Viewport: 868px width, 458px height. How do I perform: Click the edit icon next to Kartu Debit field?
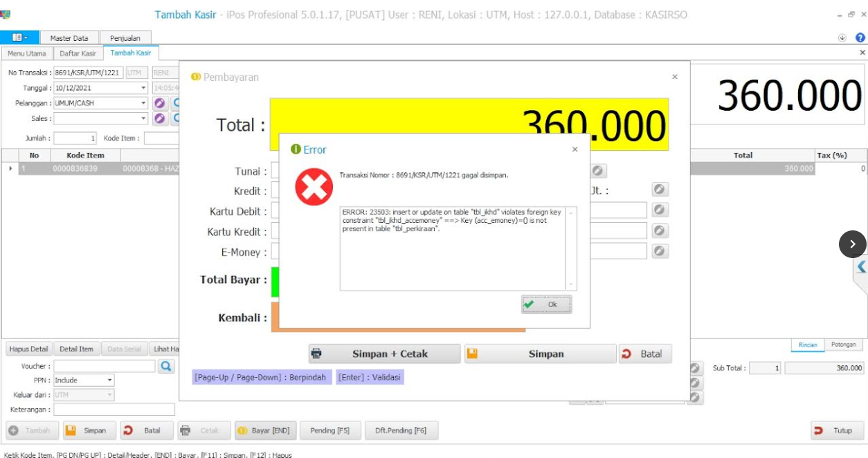click(x=660, y=210)
